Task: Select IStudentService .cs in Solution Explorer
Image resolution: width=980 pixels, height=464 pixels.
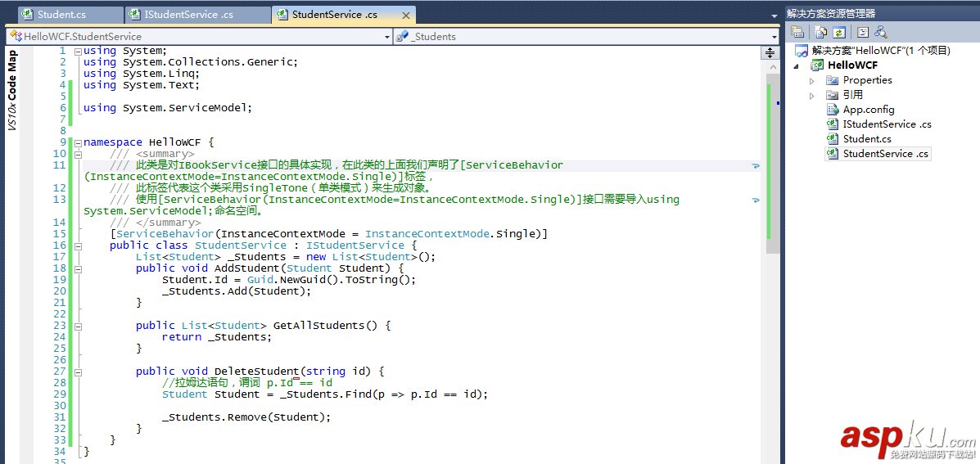Action: click(887, 124)
